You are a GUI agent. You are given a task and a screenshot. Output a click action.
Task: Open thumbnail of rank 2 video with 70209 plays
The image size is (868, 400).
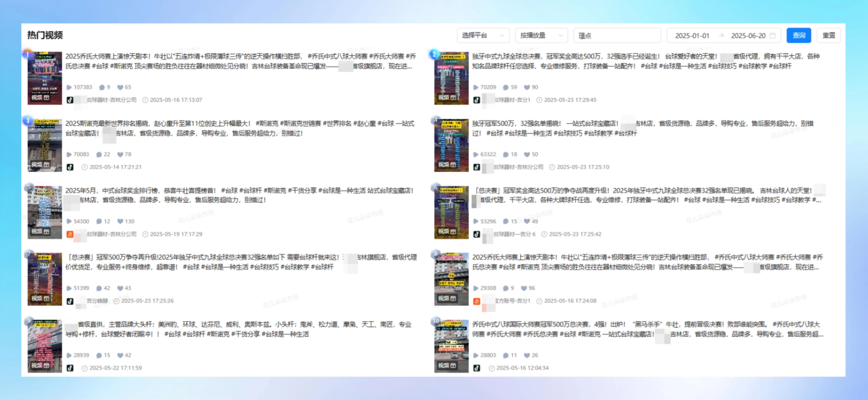451,78
